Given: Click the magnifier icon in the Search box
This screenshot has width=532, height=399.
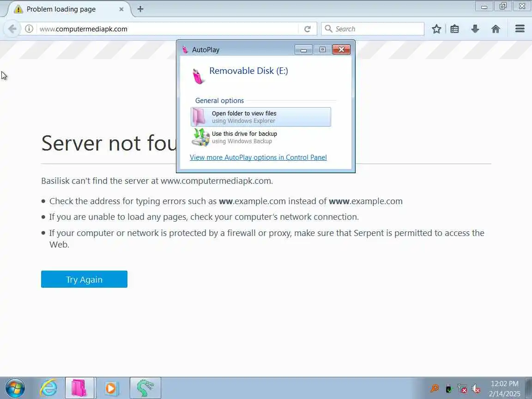Looking at the screenshot, I should coord(328,29).
